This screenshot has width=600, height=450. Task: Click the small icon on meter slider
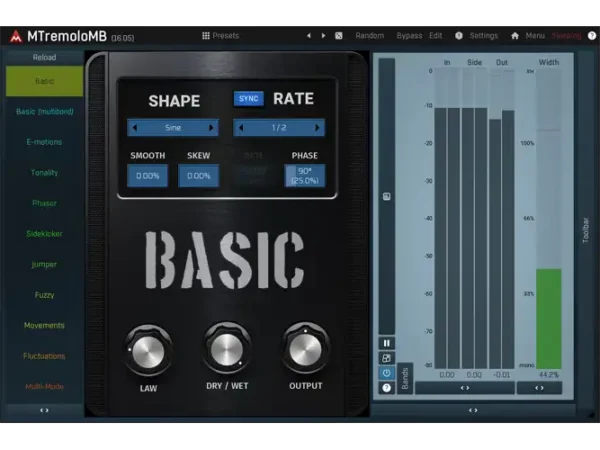point(386,196)
